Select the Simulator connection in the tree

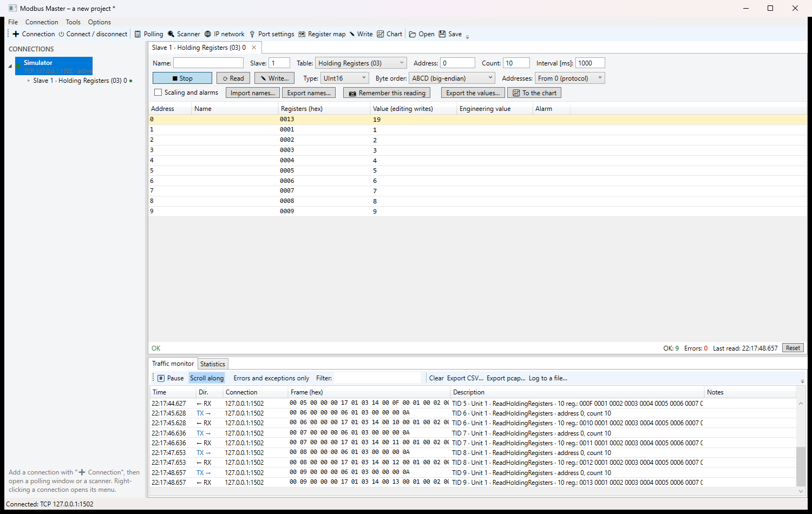point(54,67)
